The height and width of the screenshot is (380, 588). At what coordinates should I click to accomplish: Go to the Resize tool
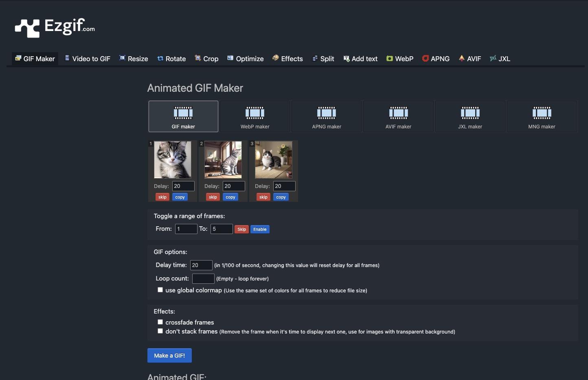[134, 59]
